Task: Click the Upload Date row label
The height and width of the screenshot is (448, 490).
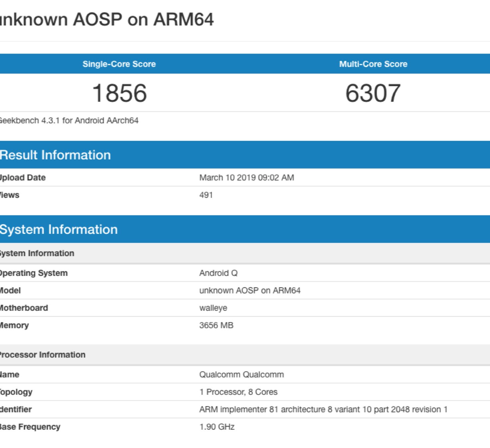Action: pos(23,178)
